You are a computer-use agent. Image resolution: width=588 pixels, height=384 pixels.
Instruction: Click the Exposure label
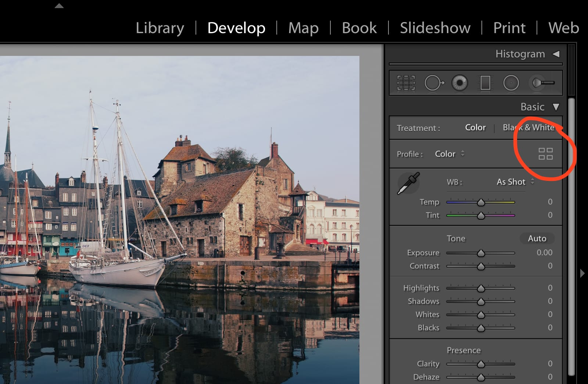[423, 253]
